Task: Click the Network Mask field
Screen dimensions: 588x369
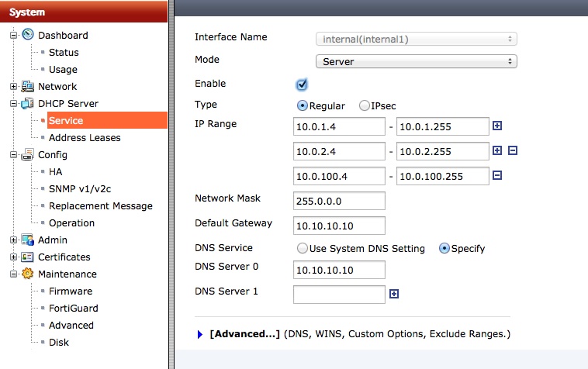Action: pos(339,201)
